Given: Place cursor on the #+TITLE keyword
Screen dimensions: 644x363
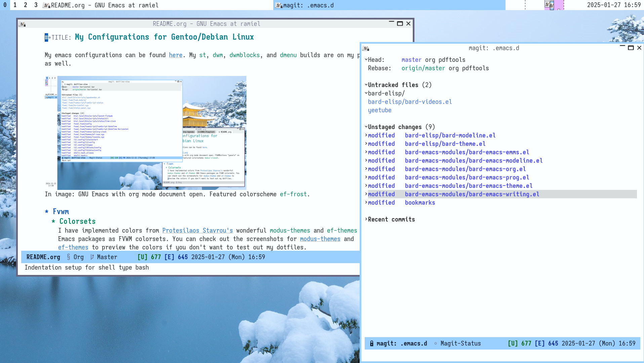Looking at the screenshot, I should pos(58,37).
